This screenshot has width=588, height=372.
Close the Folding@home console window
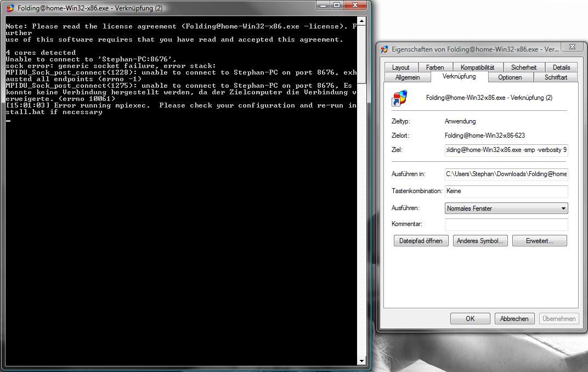355,5
